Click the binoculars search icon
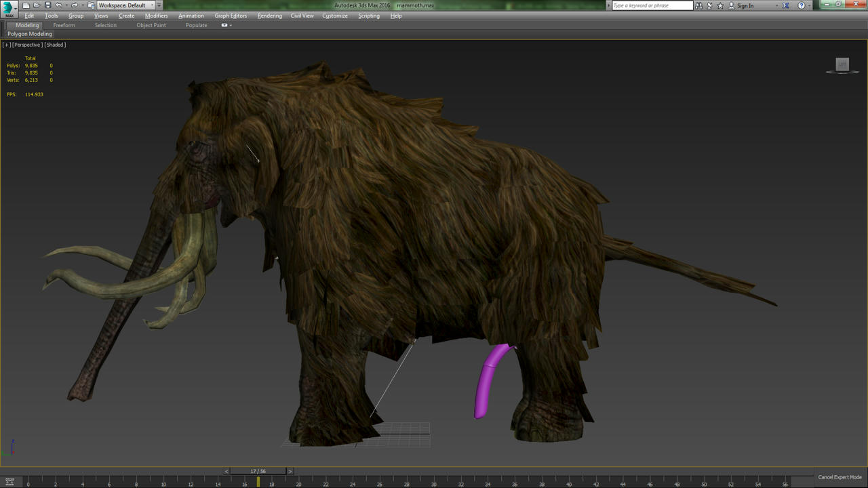The image size is (868, 488). tap(698, 5)
